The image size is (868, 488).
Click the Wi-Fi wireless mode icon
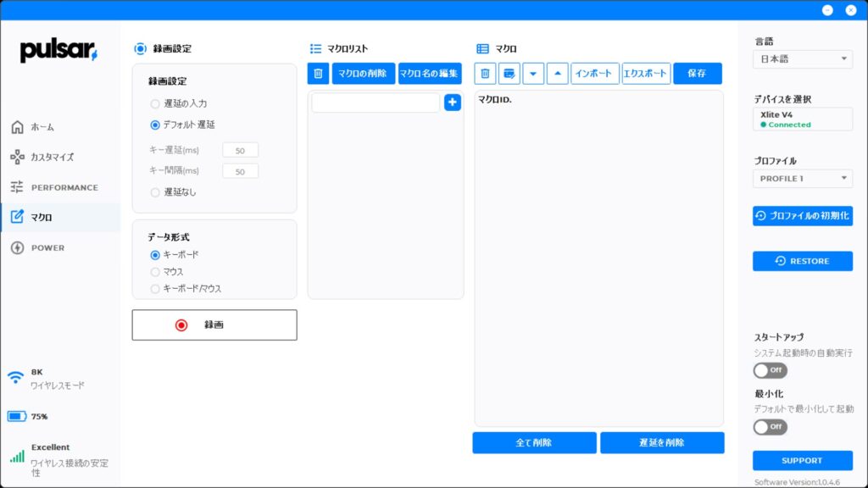pyautogui.click(x=15, y=378)
